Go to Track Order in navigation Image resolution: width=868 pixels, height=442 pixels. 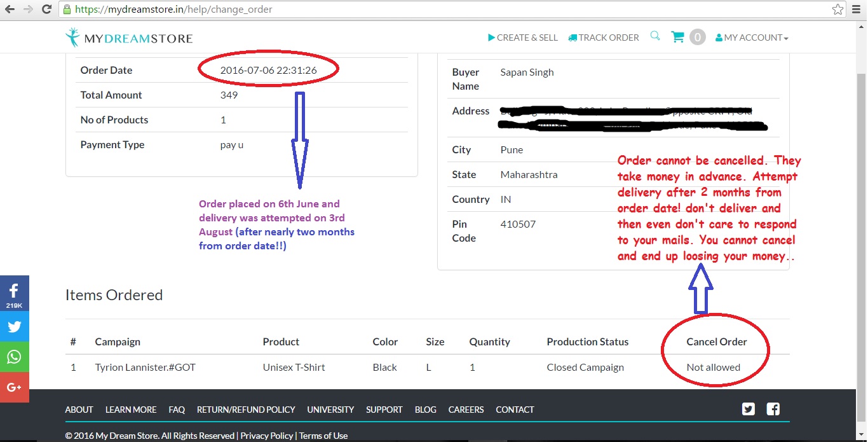[604, 38]
